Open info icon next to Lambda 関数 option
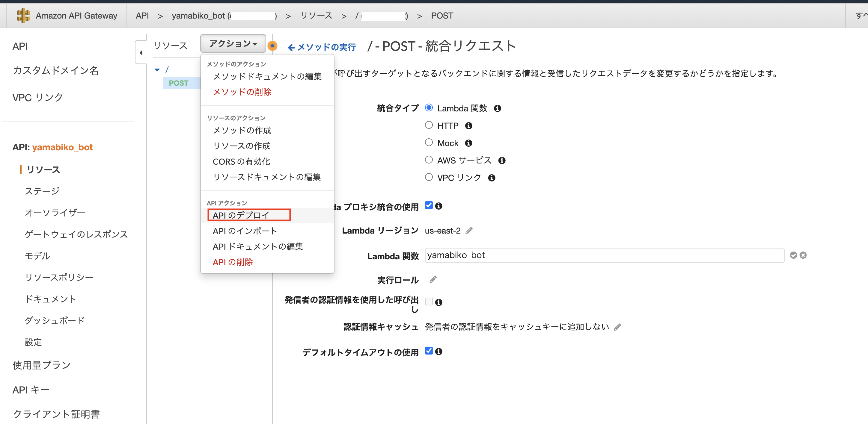868x424 pixels. click(x=497, y=108)
